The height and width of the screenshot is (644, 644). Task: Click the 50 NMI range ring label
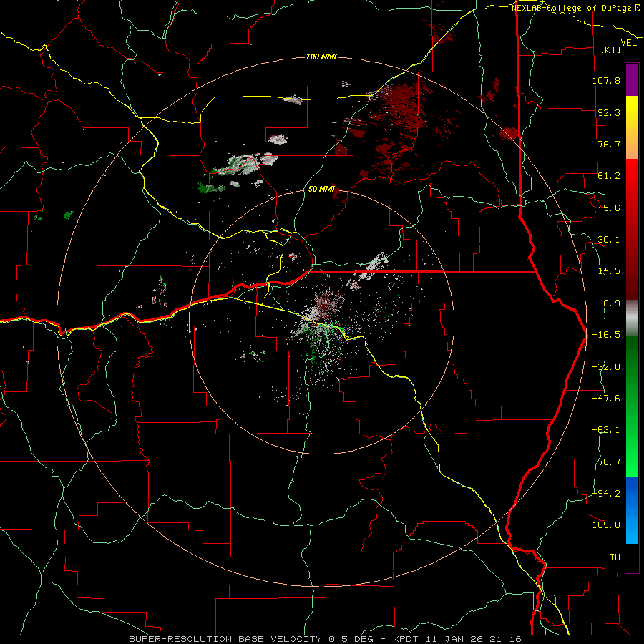(x=321, y=190)
